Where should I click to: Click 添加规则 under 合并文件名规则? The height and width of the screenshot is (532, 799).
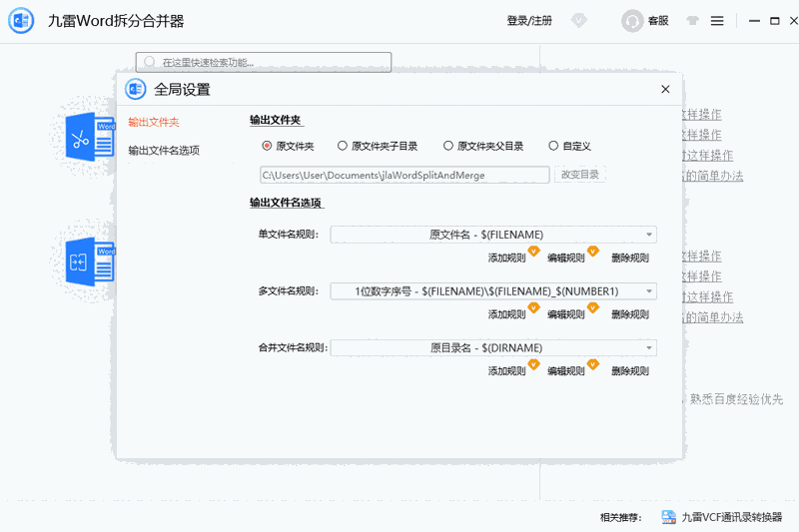506,371
